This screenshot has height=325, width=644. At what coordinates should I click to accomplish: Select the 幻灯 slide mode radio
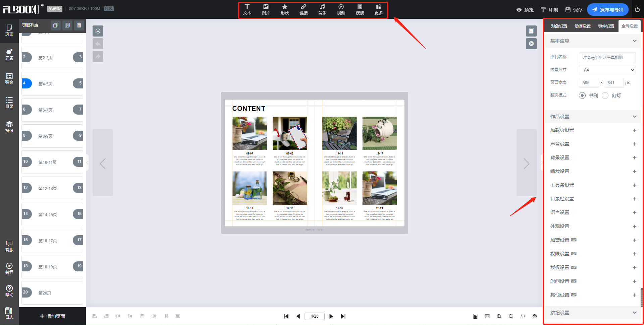point(605,95)
